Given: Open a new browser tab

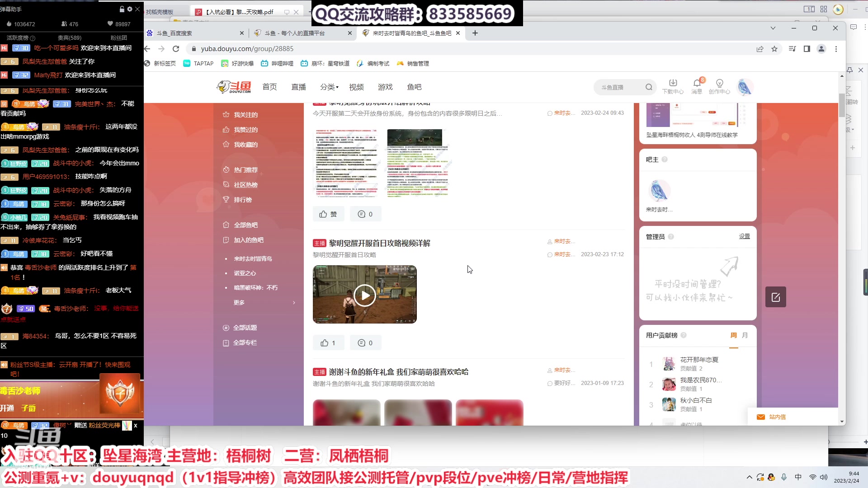Looking at the screenshot, I should (475, 33).
